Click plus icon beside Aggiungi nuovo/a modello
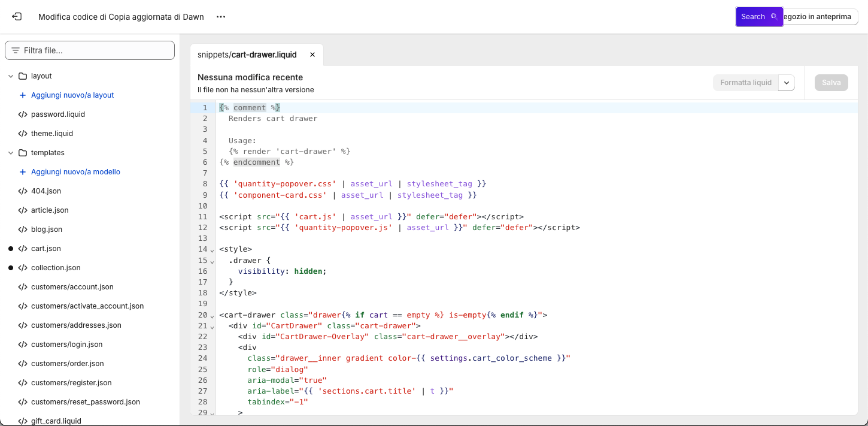 23,172
